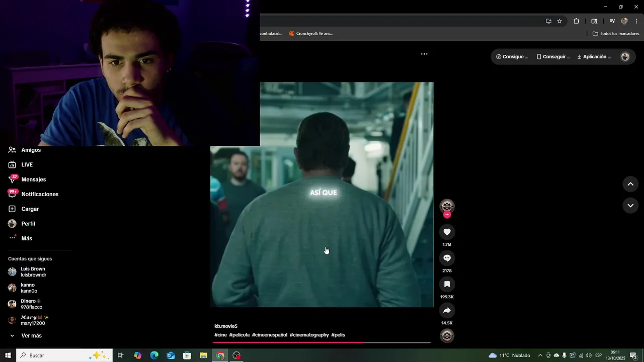Screen dimensions: 644x362
Task: Expand Ver más followed accounts
Action: 25,336
